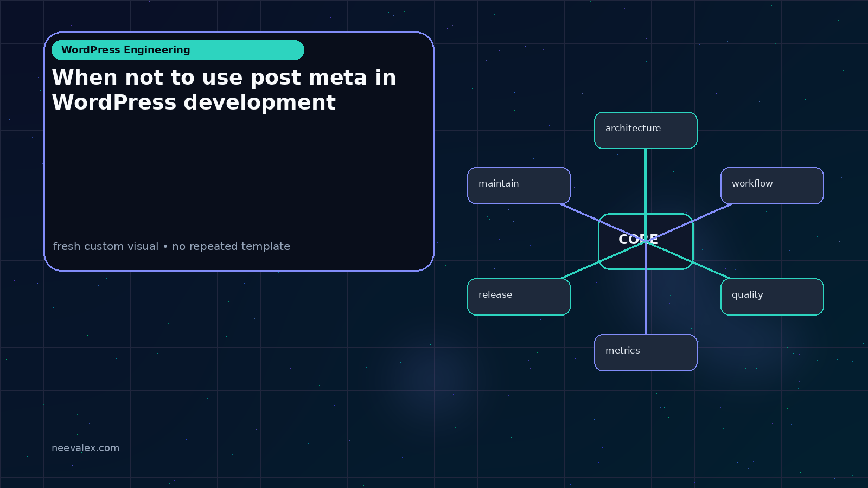Click the WordPress Engineering badge
The width and height of the screenshot is (868, 488).
pos(178,50)
